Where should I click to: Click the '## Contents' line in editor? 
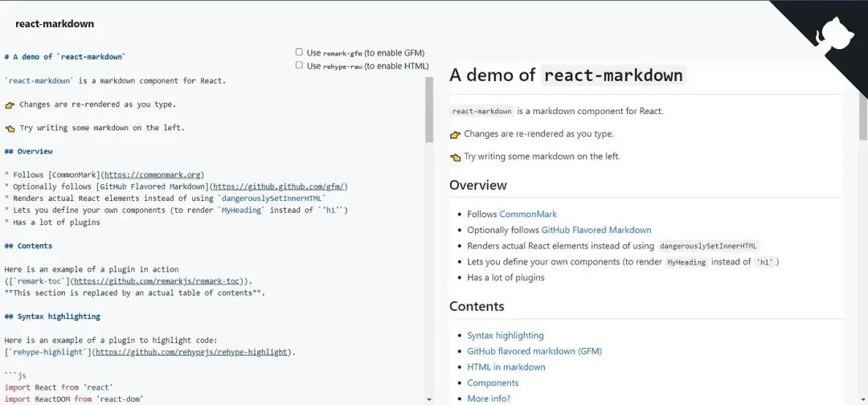(28, 246)
